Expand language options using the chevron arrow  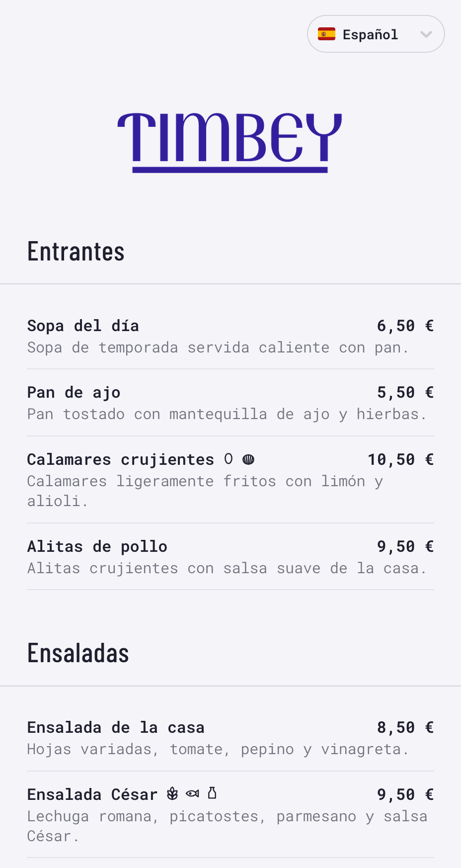[426, 34]
